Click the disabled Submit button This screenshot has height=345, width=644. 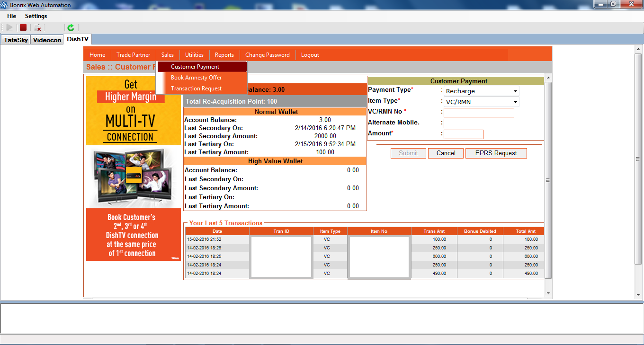[408, 153]
